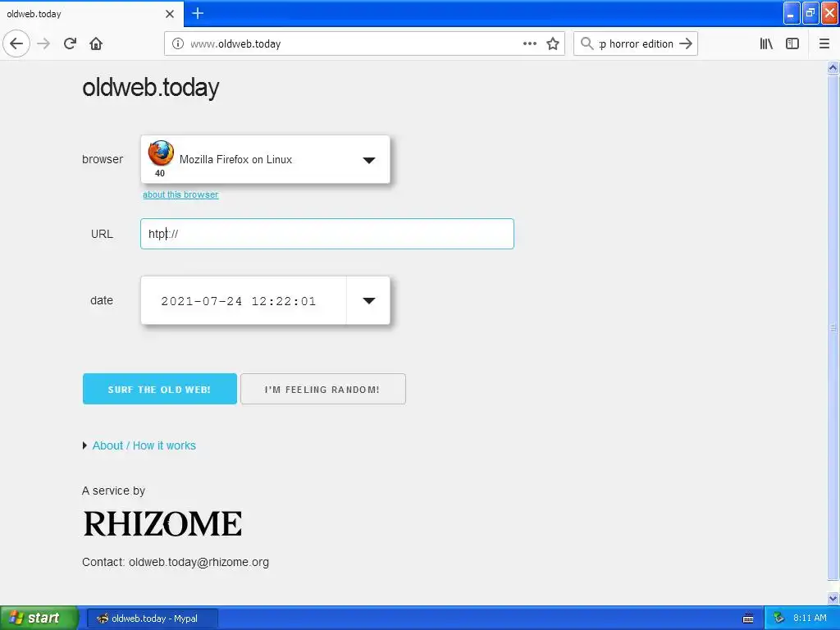The image size is (840, 630).
Task: Minimize the browser window
Action: pos(792,13)
